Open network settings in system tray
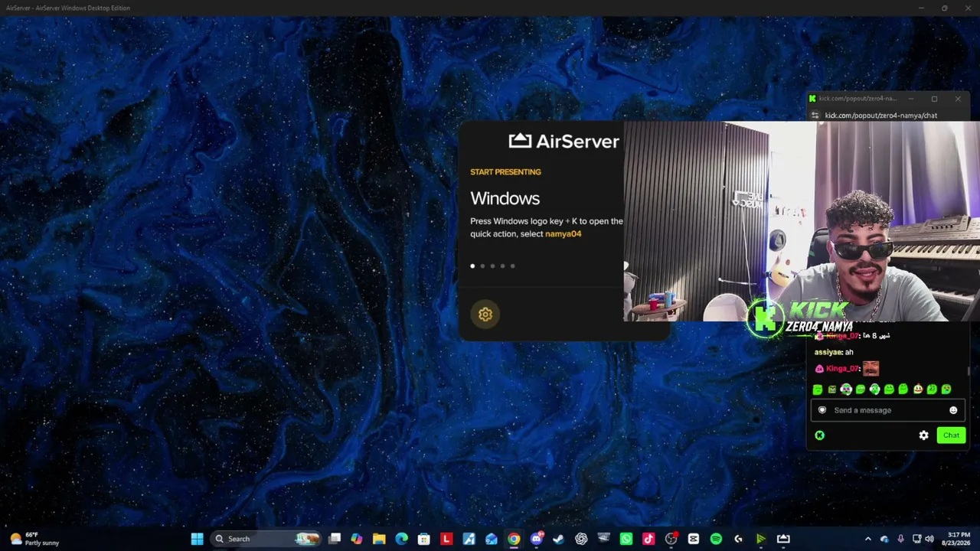 point(916,539)
